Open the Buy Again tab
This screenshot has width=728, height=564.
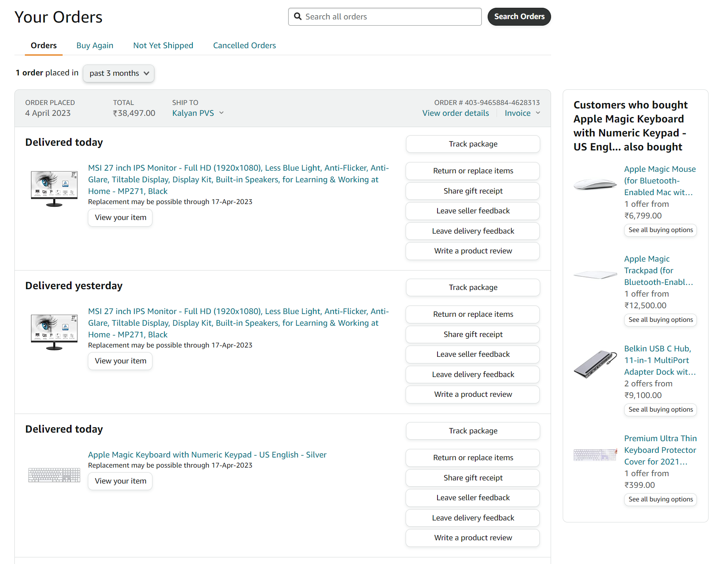click(95, 45)
